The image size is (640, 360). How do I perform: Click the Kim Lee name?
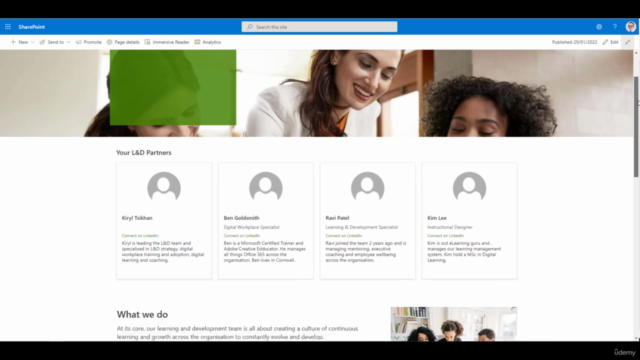437,218
